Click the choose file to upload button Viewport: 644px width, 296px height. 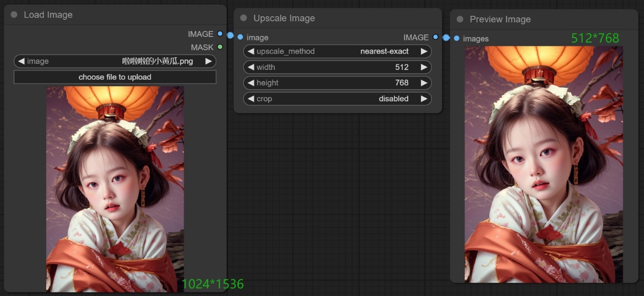115,77
